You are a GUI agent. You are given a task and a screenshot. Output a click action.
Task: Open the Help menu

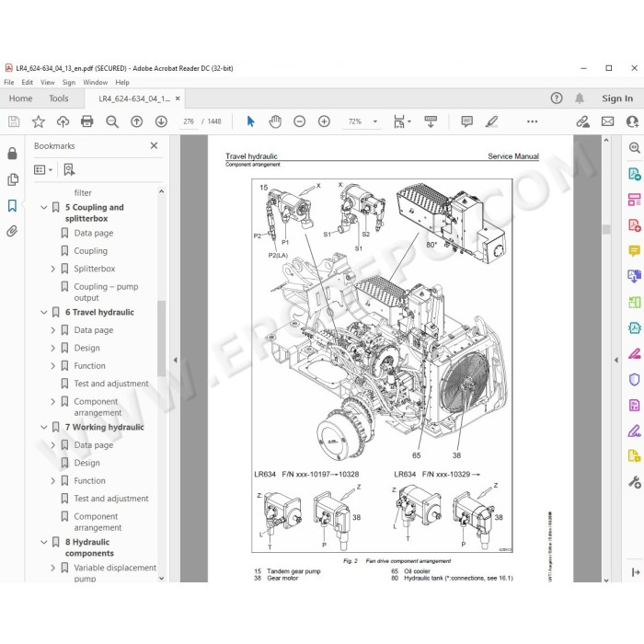pyautogui.click(x=122, y=82)
